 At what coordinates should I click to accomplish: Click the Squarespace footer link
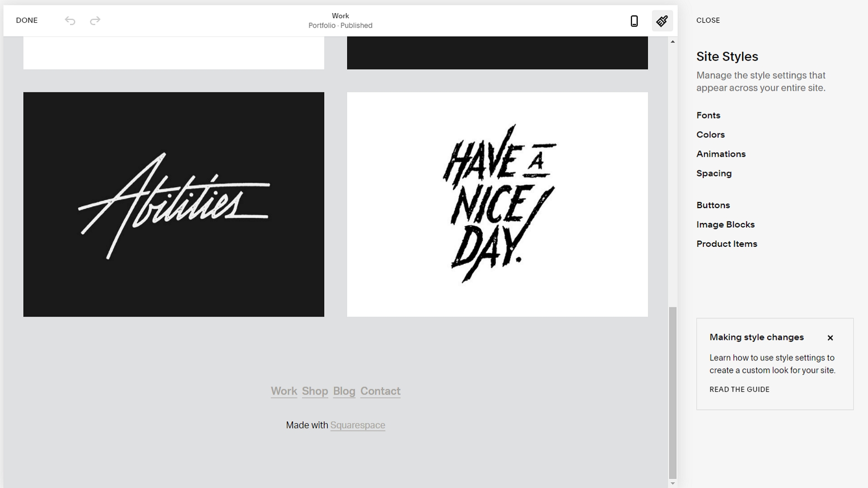coord(358,426)
